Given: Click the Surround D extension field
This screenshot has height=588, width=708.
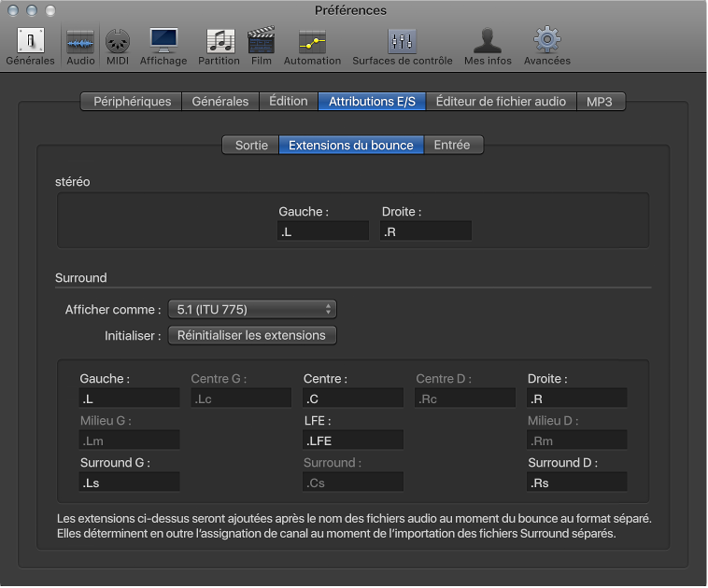Looking at the screenshot, I should 576,483.
